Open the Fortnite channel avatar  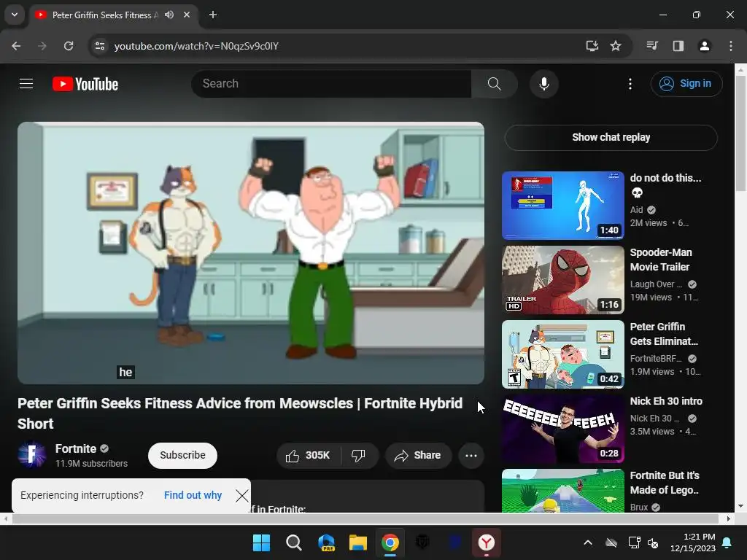coord(31,455)
